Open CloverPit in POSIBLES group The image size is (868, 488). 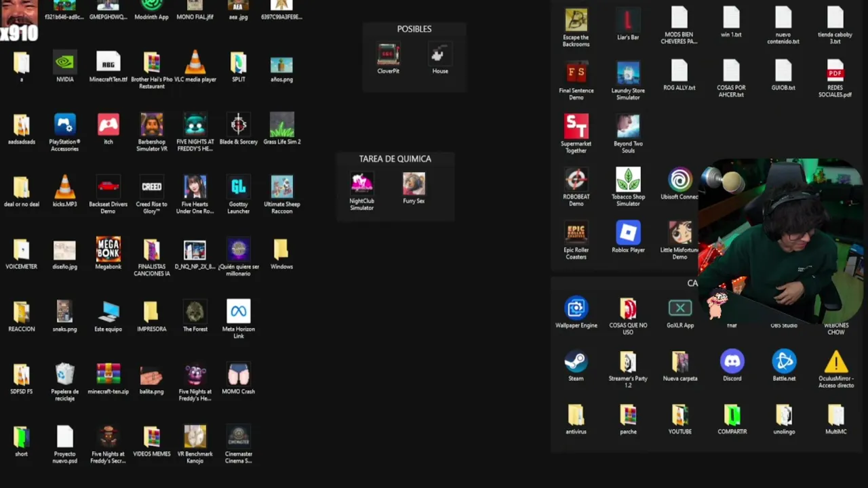tap(388, 54)
